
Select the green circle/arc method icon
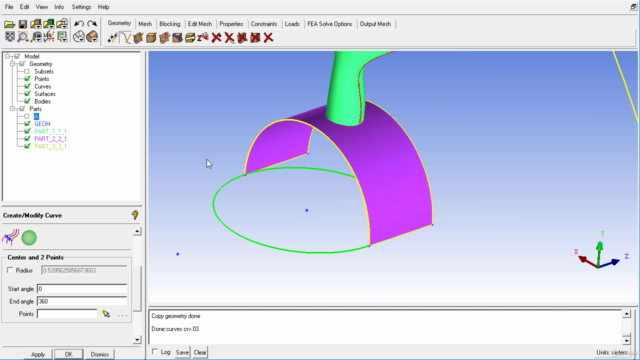click(x=29, y=238)
